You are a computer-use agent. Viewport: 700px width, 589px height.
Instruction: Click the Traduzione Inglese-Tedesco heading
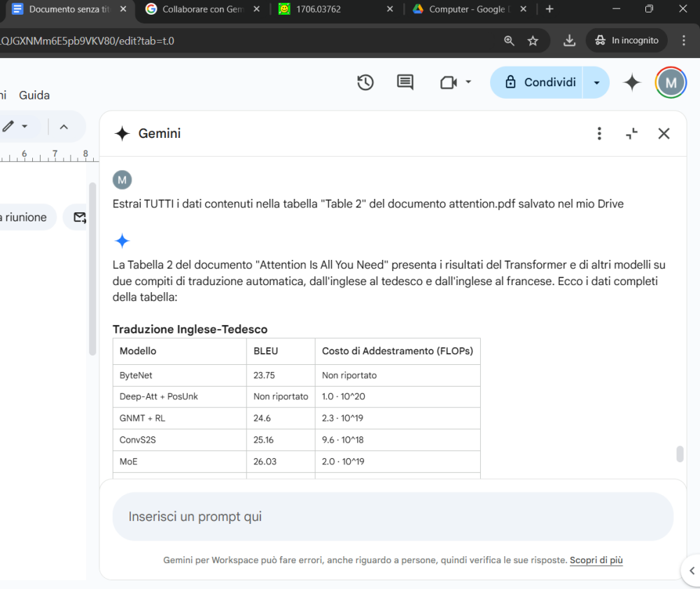pyautogui.click(x=190, y=329)
